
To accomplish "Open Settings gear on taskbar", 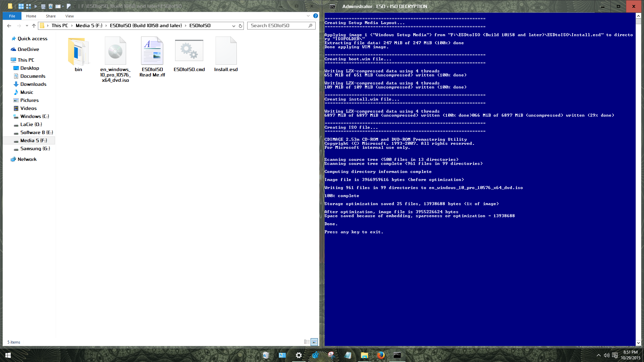I will [299, 355].
